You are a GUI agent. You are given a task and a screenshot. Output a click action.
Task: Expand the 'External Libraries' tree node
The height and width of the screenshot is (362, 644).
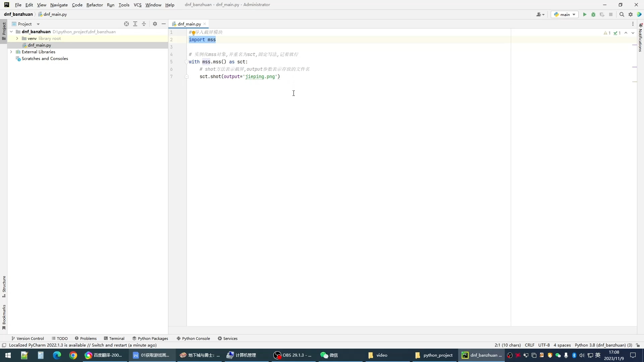click(x=11, y=52)
